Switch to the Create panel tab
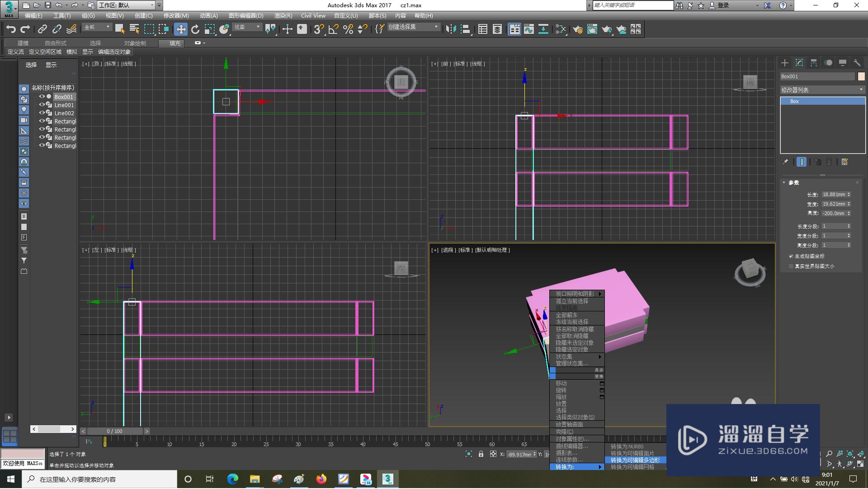This screenshot has width=868, height=489. (x=785, y=63)
